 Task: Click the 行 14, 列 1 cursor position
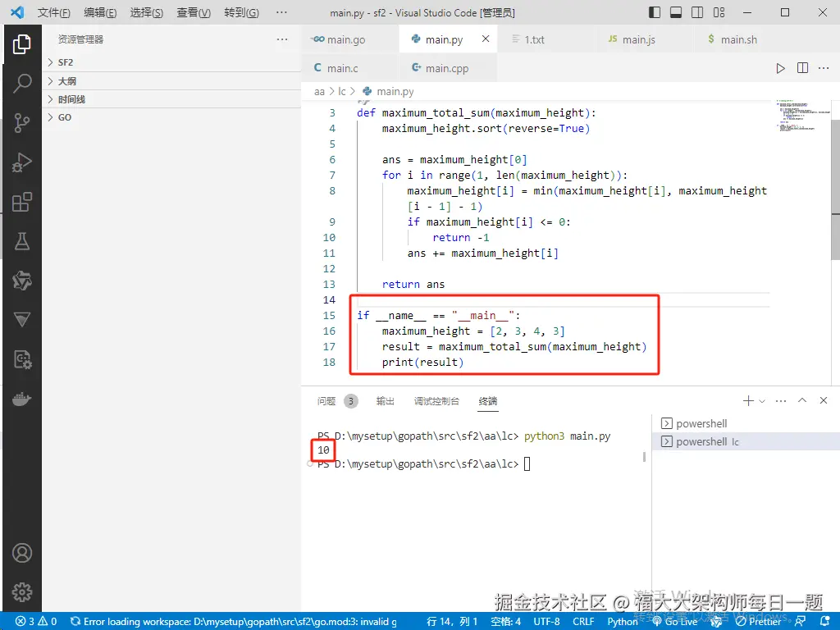[452, 622]
